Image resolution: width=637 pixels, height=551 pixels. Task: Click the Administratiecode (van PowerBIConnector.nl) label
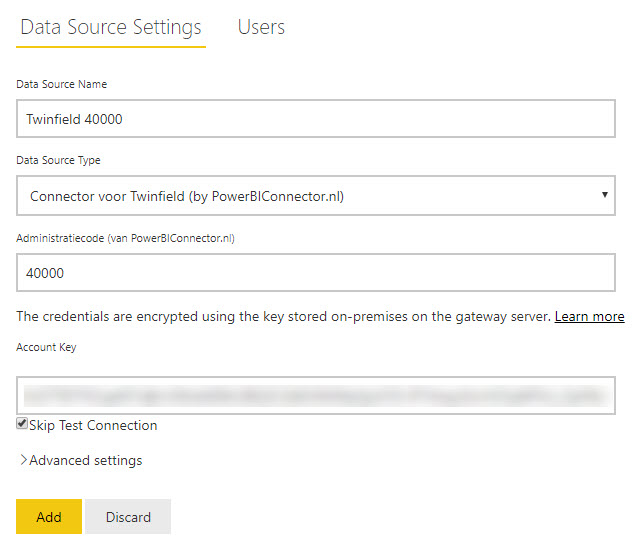point(125,238)
